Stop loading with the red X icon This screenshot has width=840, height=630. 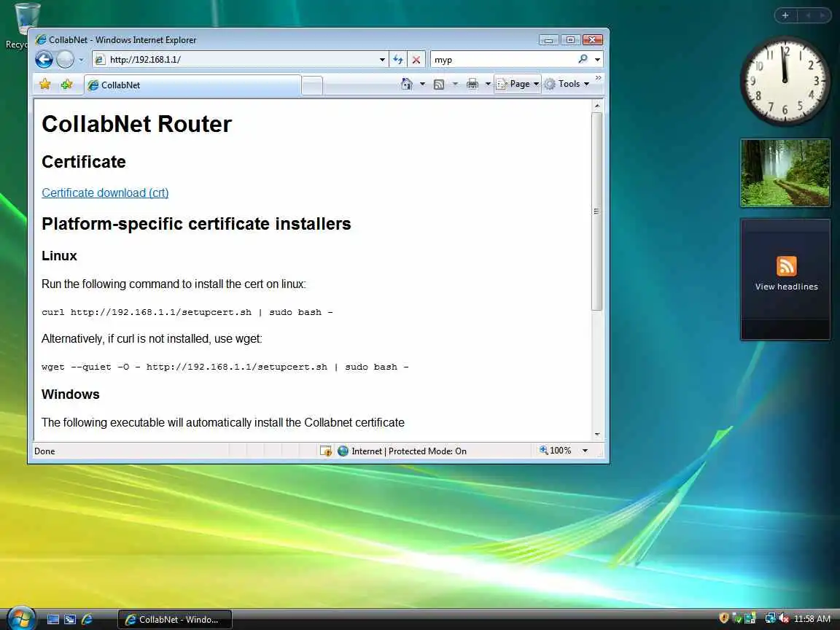pos(416,60)
